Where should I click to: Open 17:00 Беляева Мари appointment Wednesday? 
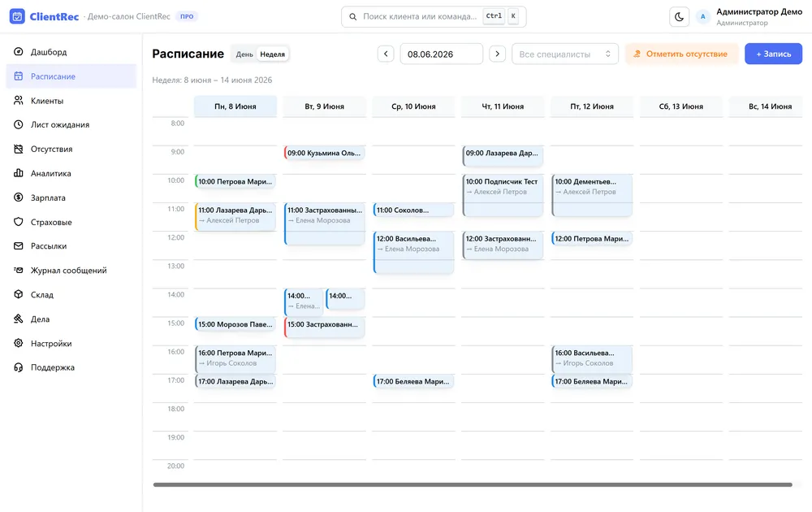click(x=413, y=381)
